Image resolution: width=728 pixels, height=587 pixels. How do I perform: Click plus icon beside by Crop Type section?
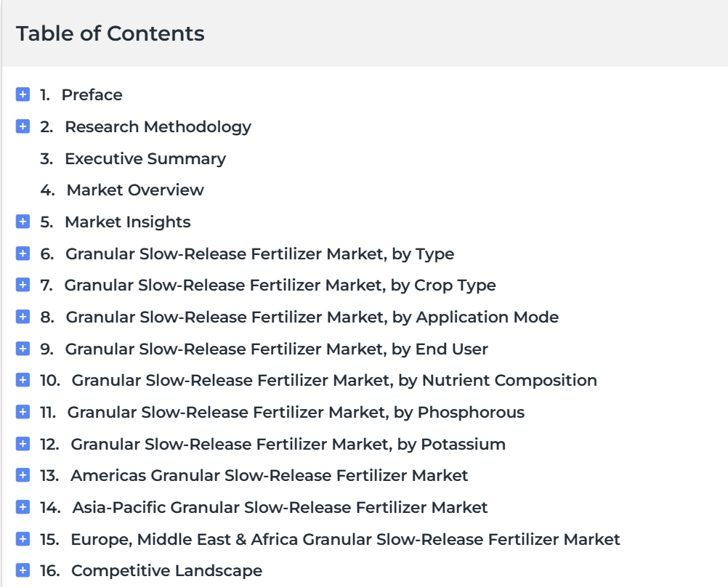23,285
